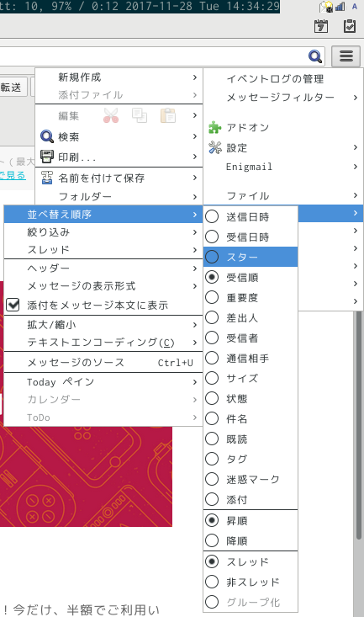364x617 pixels.
Task: Open the tasks clipboard icon in toolbar
Action: (x=349, y=26)
